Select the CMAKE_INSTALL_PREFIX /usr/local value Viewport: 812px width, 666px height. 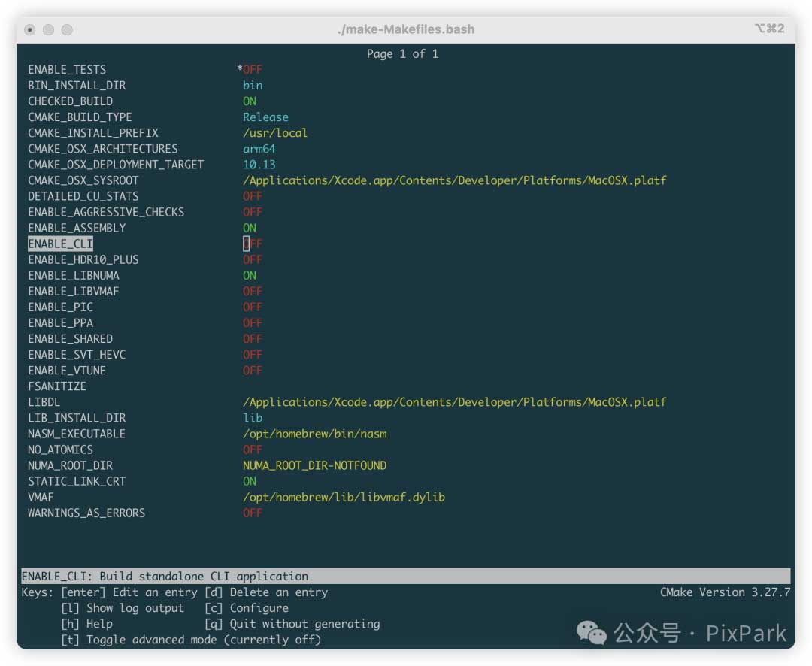pos(274,133)
